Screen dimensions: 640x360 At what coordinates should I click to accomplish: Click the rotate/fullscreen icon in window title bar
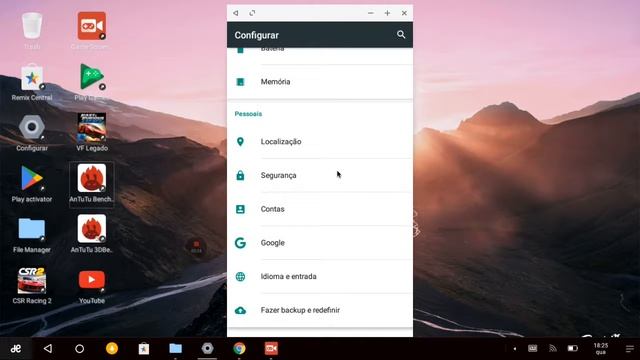[252, 13]
